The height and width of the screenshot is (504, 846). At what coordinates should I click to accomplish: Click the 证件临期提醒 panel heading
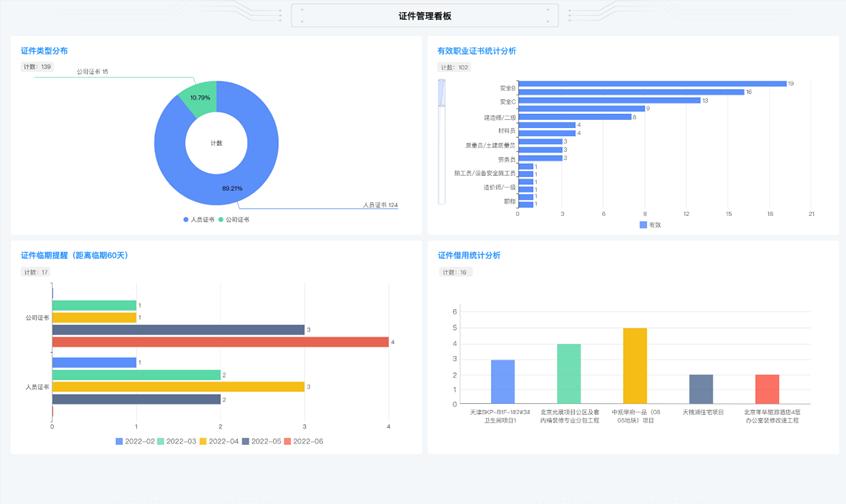[x=75, y=256]
